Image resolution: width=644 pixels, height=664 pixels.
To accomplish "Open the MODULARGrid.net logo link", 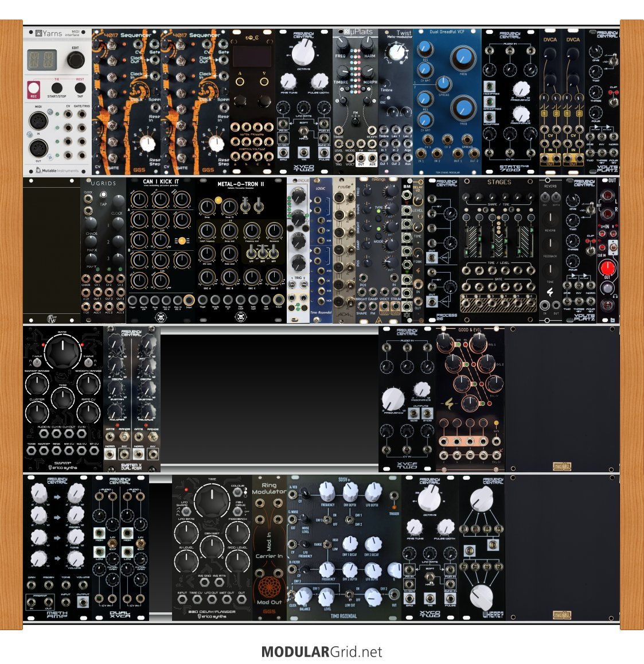I will [x=322, y=652].
